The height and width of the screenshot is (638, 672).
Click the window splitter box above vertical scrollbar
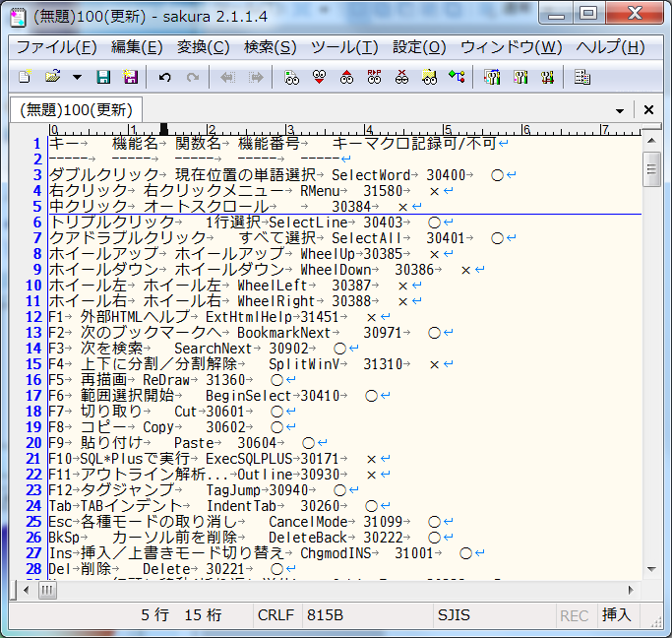[x=651, y=127]
